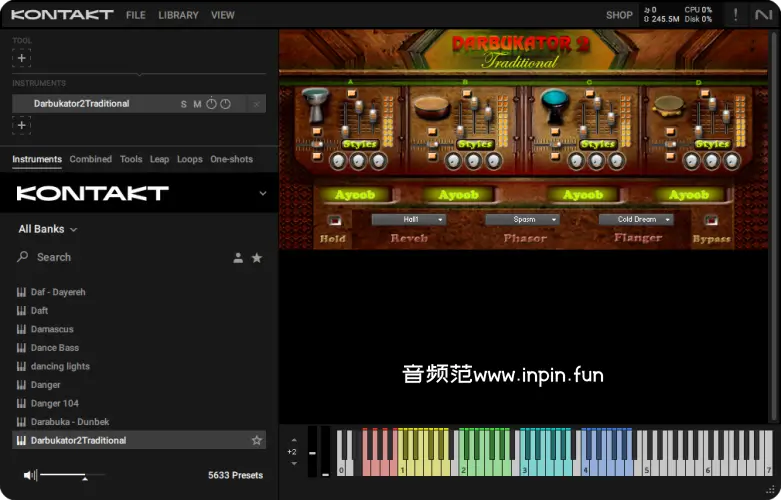Toggle the top orange button in section C
The height and width of the screenshot is (500, 781).
[x=590, y=93]
